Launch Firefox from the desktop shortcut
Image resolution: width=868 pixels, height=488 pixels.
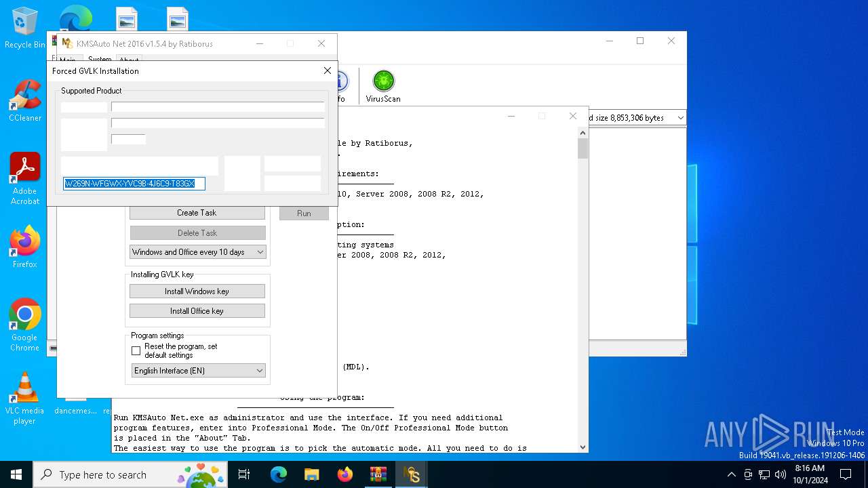point(25,247)
